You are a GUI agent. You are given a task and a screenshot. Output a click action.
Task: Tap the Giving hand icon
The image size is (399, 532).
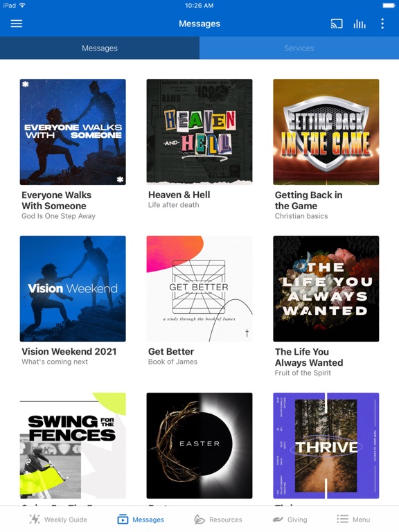click(x=278, y=520)
